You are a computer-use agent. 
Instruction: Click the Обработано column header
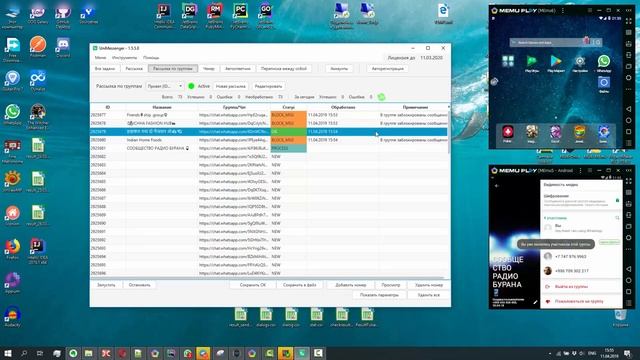pos(343,107)
